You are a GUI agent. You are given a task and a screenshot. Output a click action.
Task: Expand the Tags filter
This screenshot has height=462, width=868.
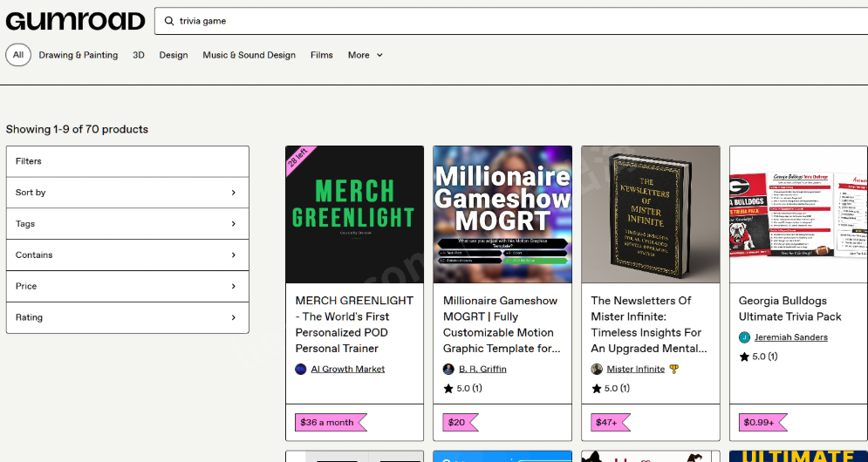pyautogui.click(x=127, y=223)
